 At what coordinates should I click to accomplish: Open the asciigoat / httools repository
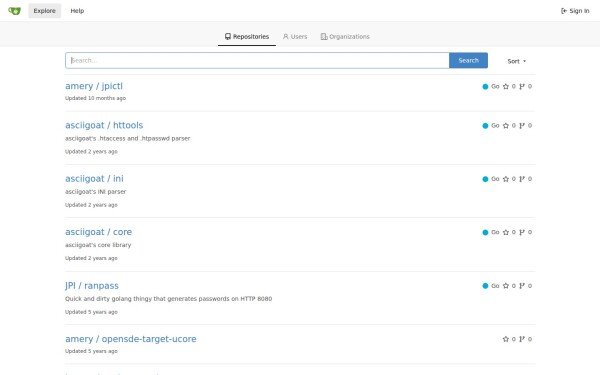104,125
